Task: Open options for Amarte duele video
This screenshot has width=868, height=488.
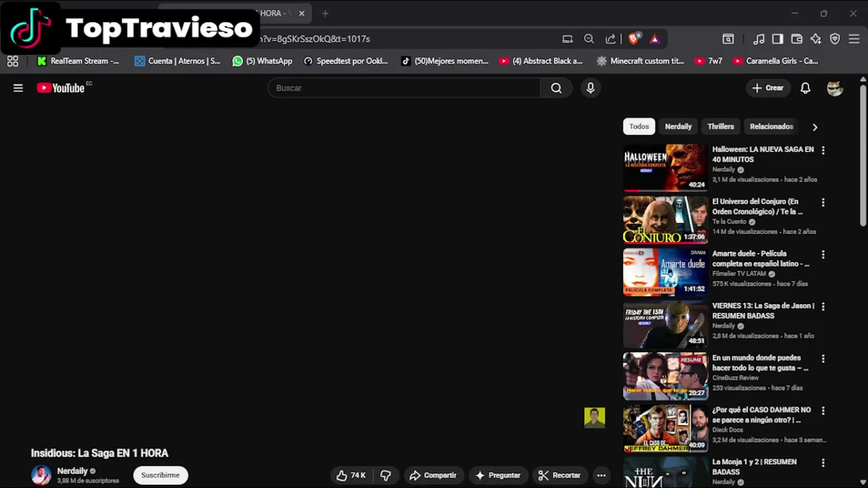Action: (x=823, y=255)
